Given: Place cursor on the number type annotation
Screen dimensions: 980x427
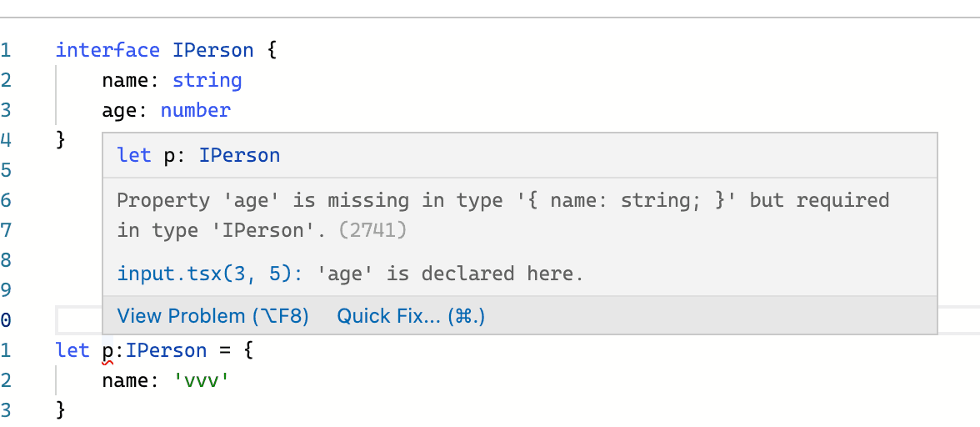Looking at the screenshot, I should click(196, 111).
